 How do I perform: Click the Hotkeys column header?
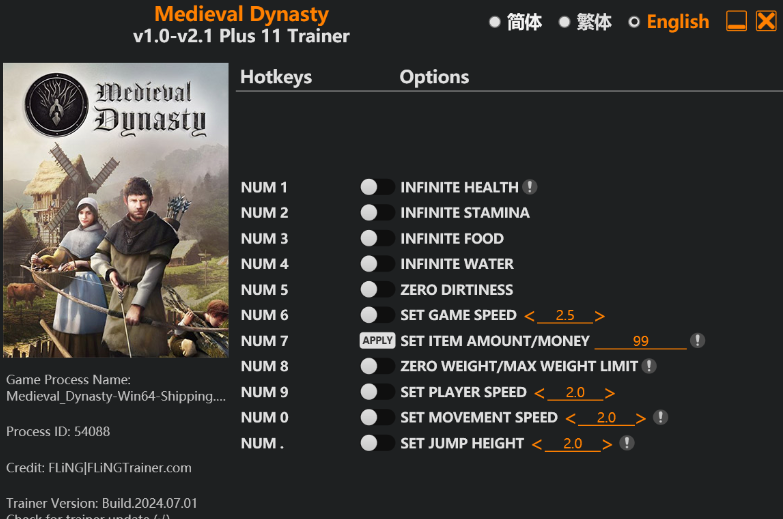click(x=276, y=77)
